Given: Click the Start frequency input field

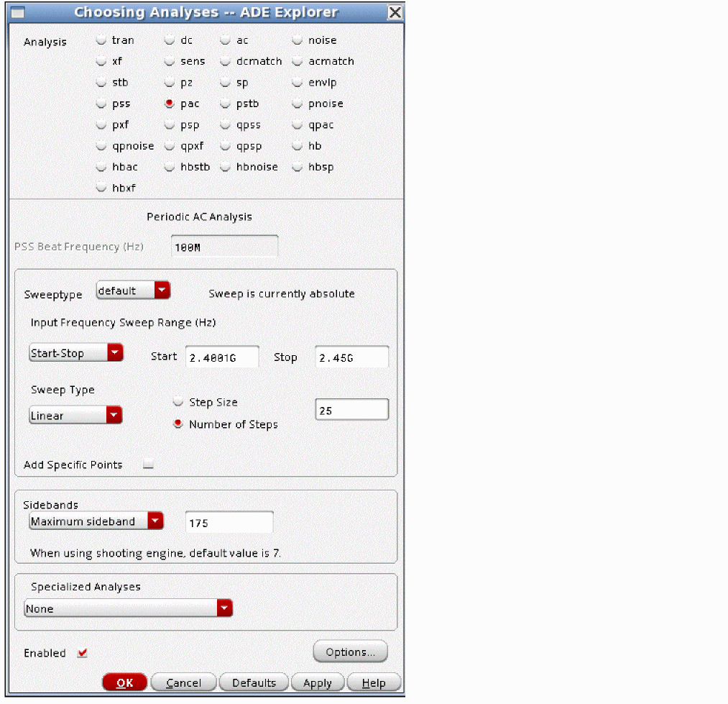Looking at the screenshot, I should coord(222,357).
